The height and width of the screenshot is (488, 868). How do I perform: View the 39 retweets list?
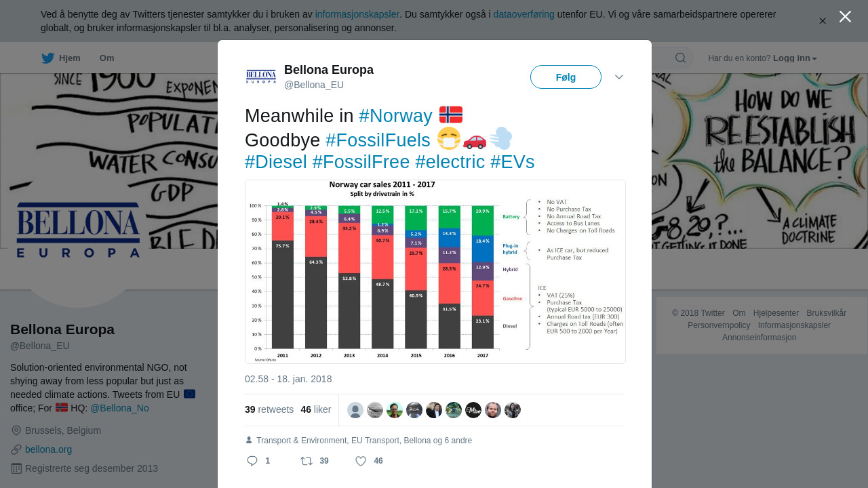pos(269,409)
